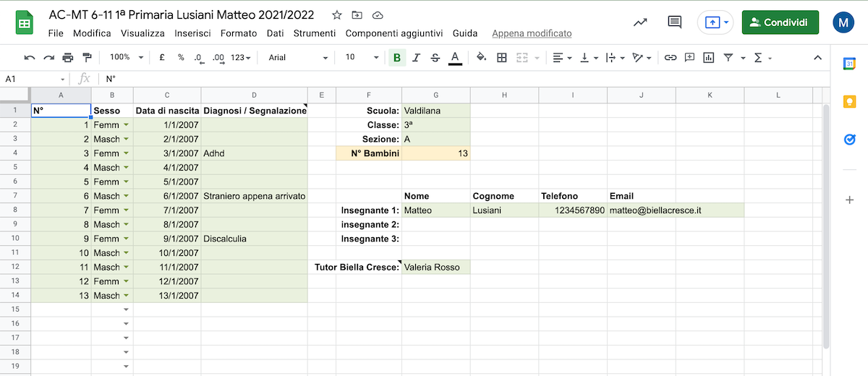Image resolution: width=868 pixels, height=376 pixels.
Task: Select column D header
Action: (x=254, y=95)
